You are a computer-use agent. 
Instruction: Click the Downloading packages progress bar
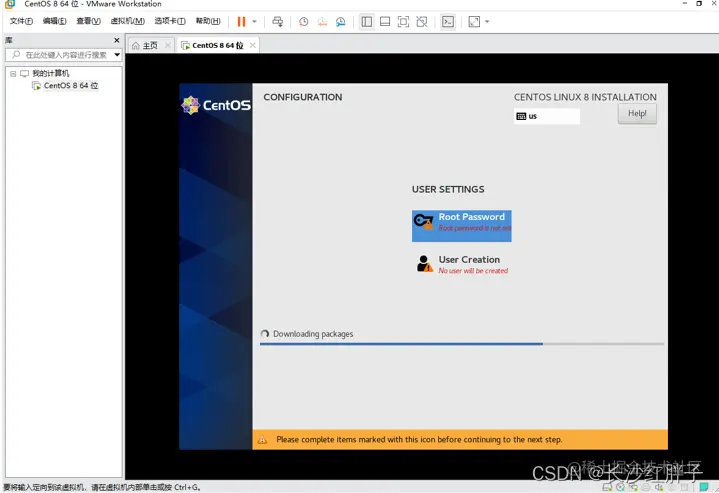[462, 343]
